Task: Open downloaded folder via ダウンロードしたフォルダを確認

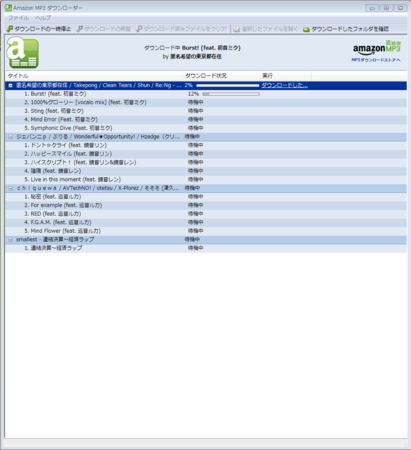Action: (x=346, y=29)
